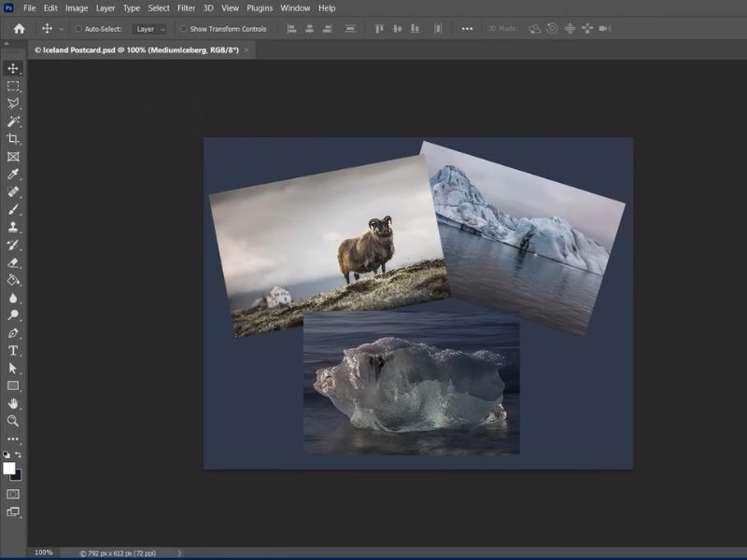Open the Window menu

pyautogui.click(x=295, y=8)
